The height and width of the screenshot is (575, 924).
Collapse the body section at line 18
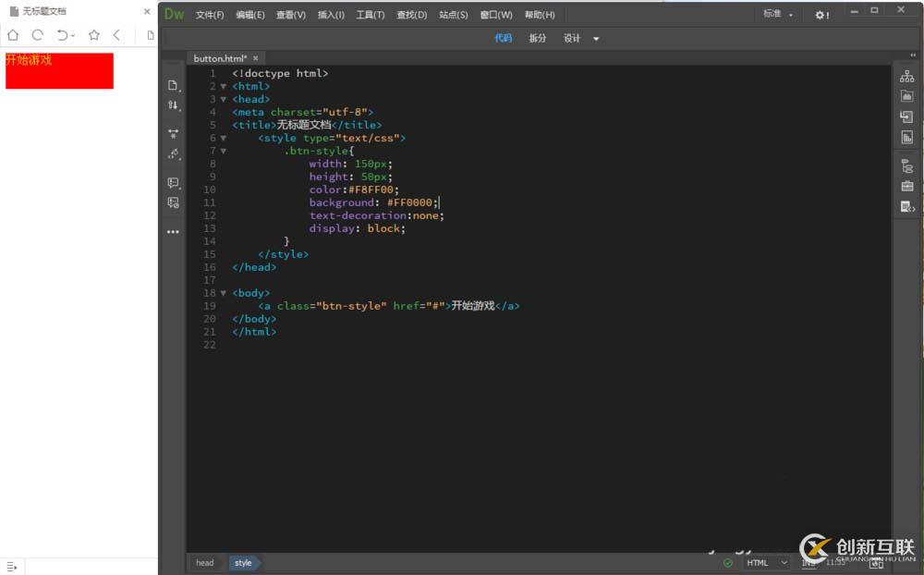pyautogui.click(x=224, y=292)
